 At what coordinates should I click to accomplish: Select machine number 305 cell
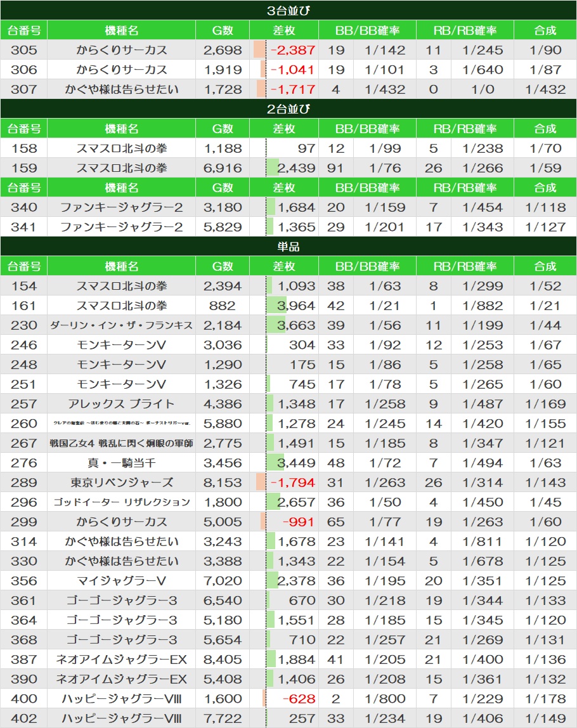point(24,49)
